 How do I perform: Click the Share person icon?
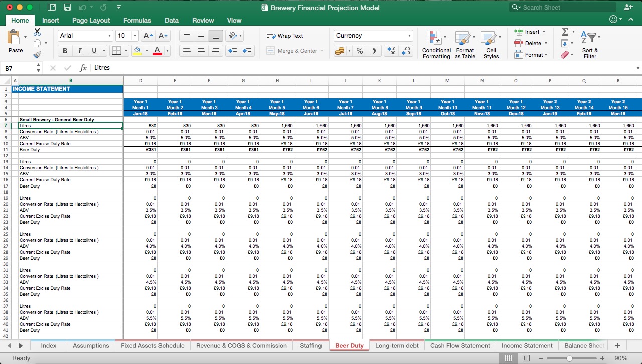[x=628, y=7]
